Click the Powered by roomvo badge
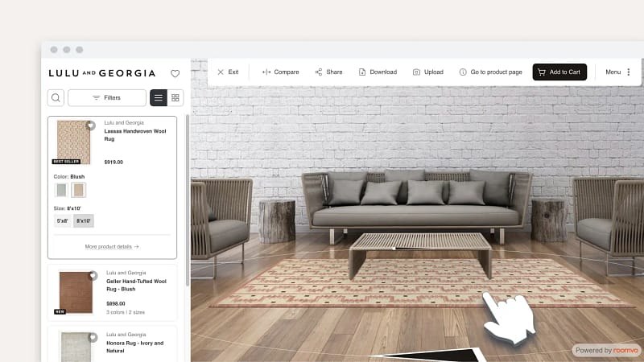Image resolution: width=644 pixels, height=362 pixels. click(607, 350)
